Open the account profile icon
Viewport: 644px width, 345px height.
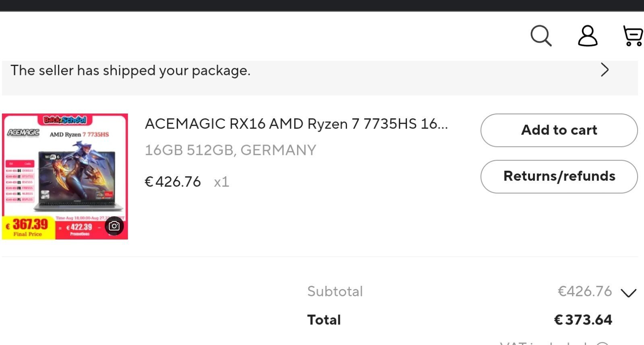pos(588,36)
